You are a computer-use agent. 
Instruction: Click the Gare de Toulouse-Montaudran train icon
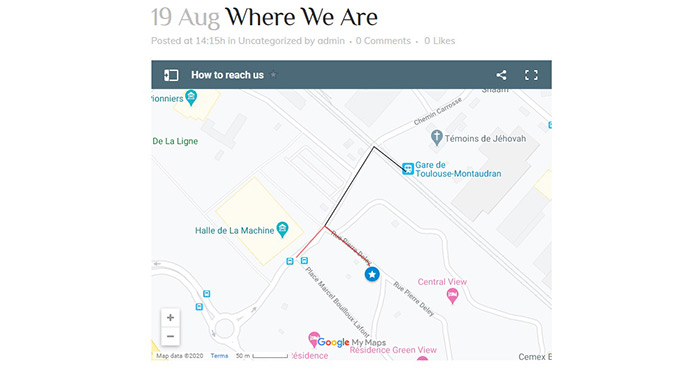[x=408, y=169]
